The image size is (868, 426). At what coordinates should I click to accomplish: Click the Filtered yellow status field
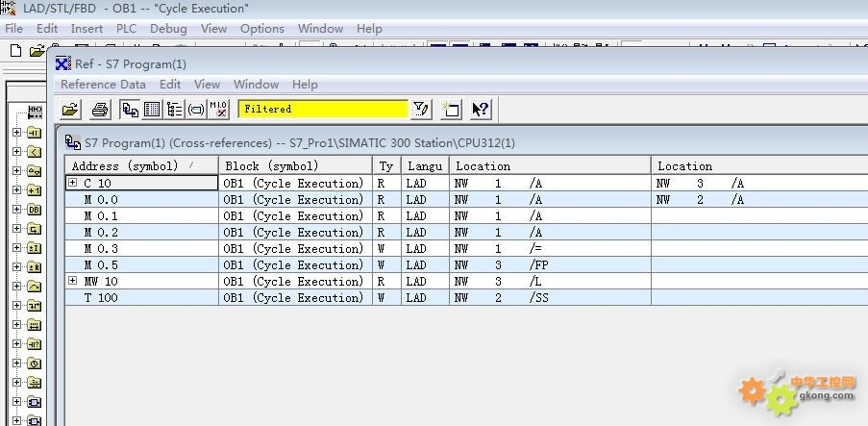tap(323, 109)
